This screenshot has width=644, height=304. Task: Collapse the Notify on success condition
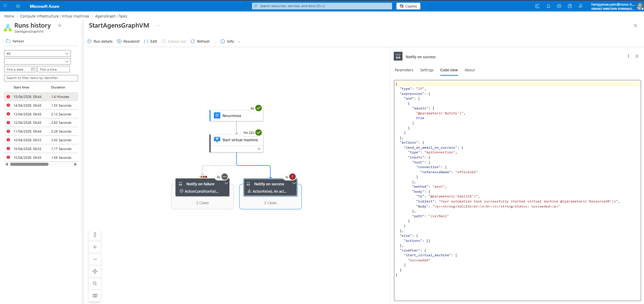point(294,183)
